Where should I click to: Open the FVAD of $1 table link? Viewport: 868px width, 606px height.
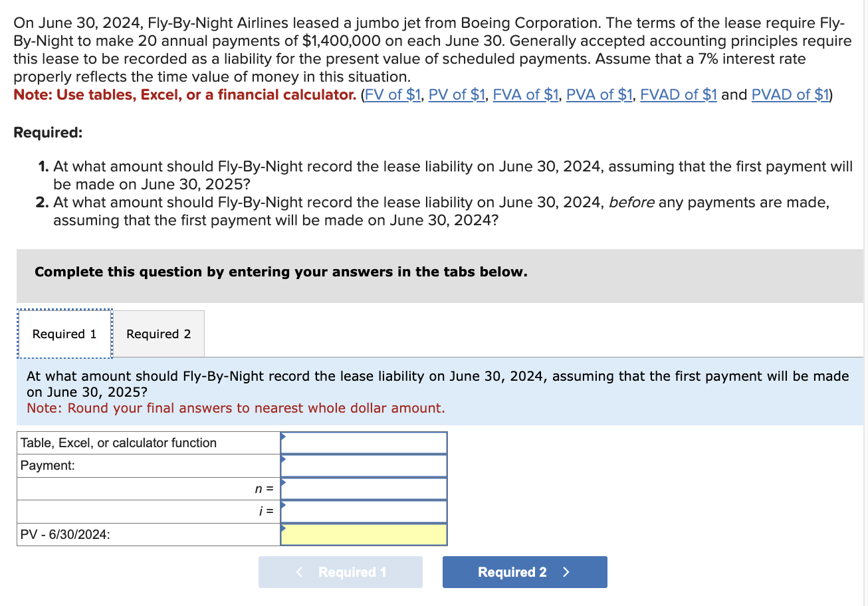[678, 94]
